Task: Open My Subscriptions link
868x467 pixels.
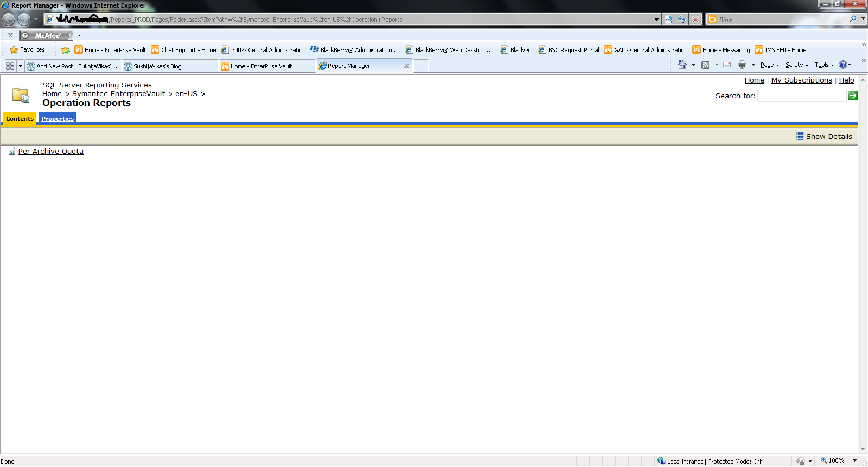Action: (801, 80)
